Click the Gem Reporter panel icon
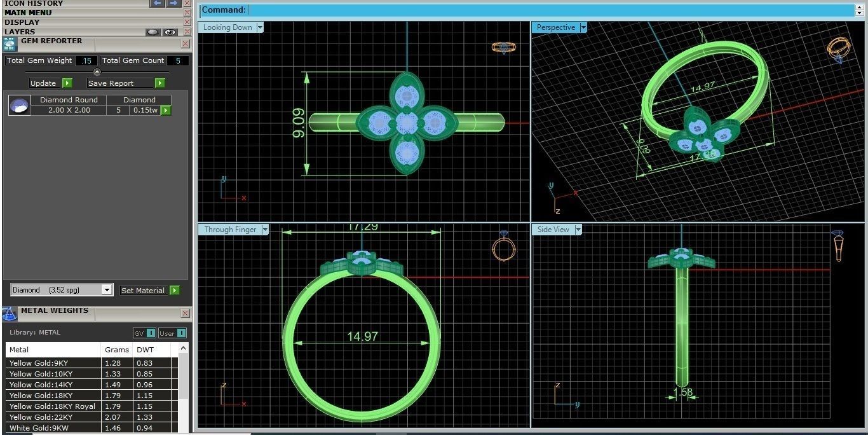Viewport: 868px width, 435px height. 10,44
